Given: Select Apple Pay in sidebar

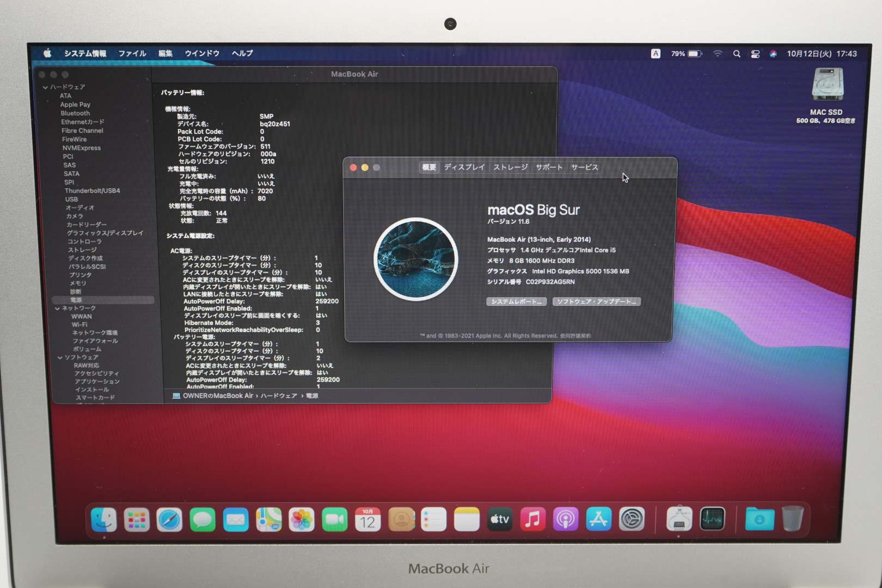Looking at the screenshot, I should [x=75, y=105].
